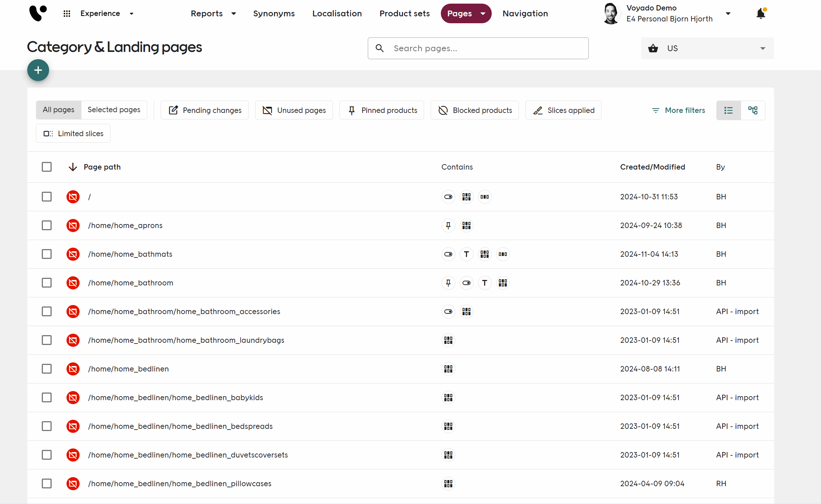Check the select-all checkbox in header
Screen dimensions: 821x504
click(47, 167)
